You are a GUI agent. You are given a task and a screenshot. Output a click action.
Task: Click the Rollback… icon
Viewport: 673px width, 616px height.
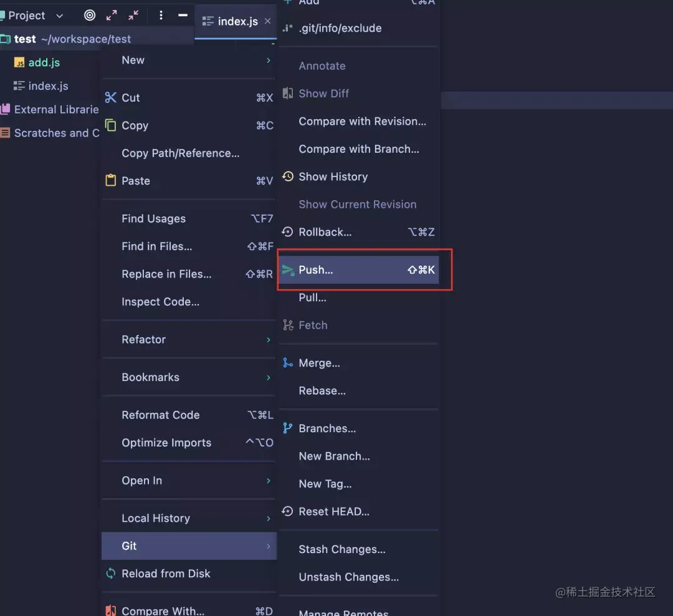point(287,232)
